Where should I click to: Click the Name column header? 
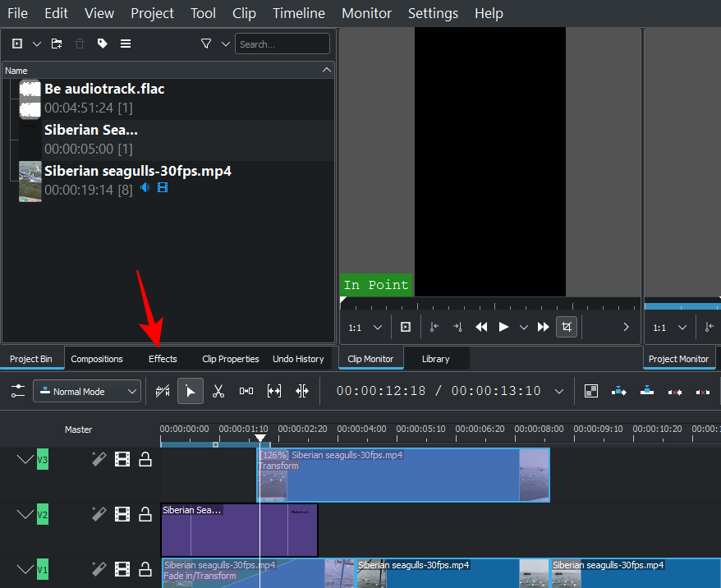point(168,71)
